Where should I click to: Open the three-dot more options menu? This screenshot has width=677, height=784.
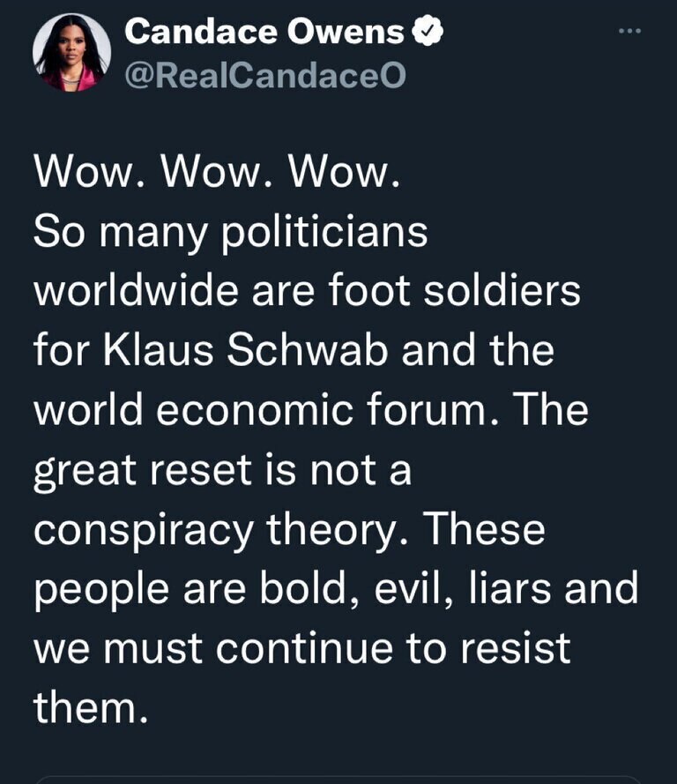click(x=629, y=31)
